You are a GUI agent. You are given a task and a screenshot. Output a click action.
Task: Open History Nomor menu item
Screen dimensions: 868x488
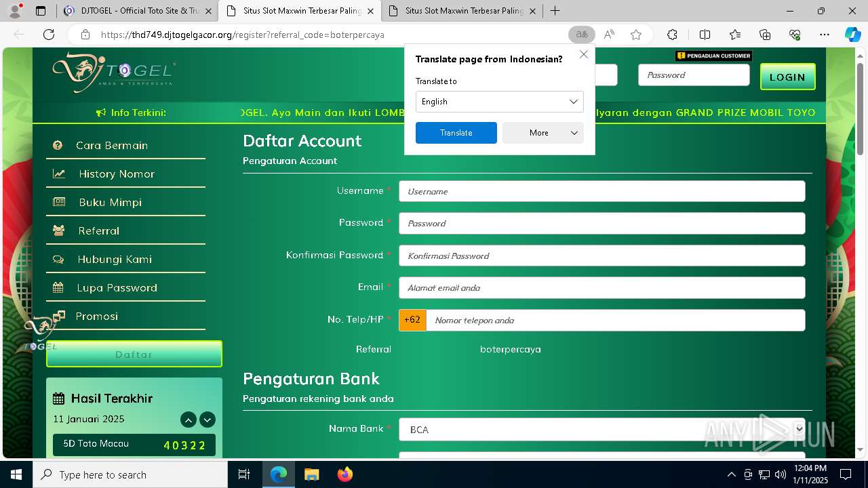(125, 174)
